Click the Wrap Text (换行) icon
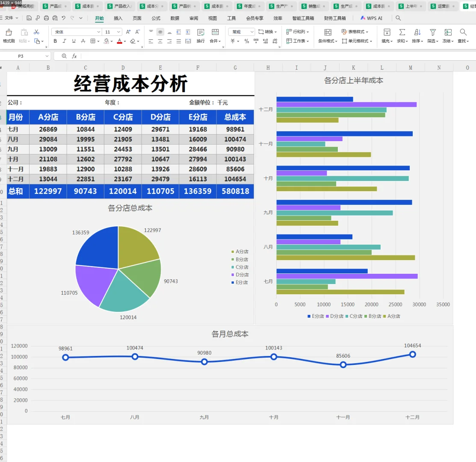 tap(200, 32)
